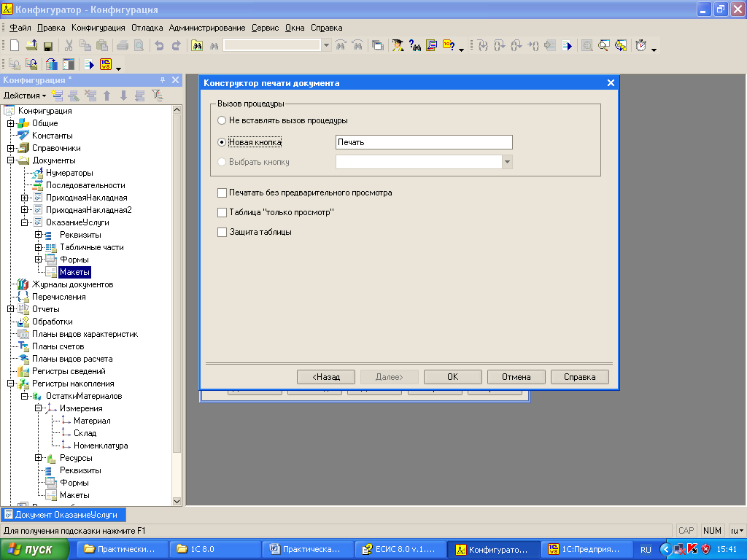Collapse the Документы tree node
Screen dimensions: 747x560
coord(10,160)
